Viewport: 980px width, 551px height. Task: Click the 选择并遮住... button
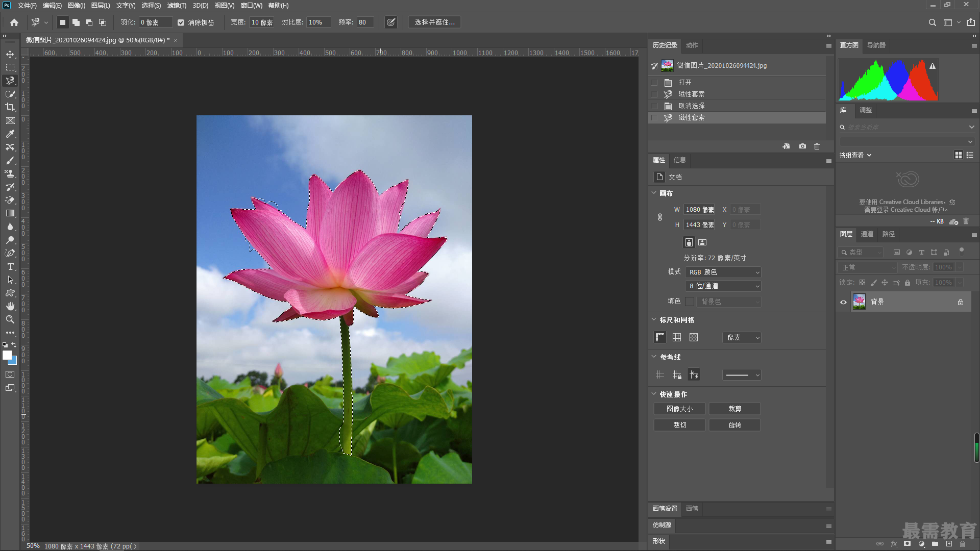coord(434,22)
